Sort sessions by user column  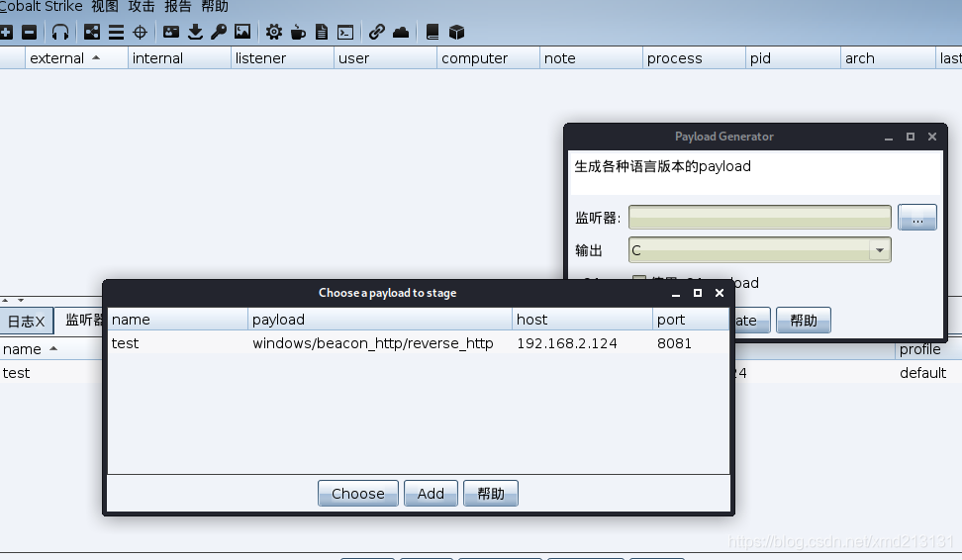pyautogui.click(x=385, y=58)
